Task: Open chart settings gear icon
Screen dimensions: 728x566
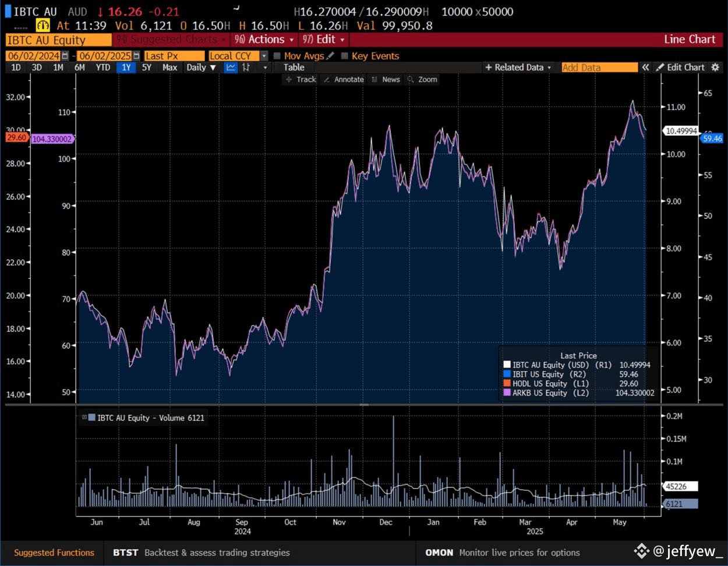Action: (x=715, y=68)
